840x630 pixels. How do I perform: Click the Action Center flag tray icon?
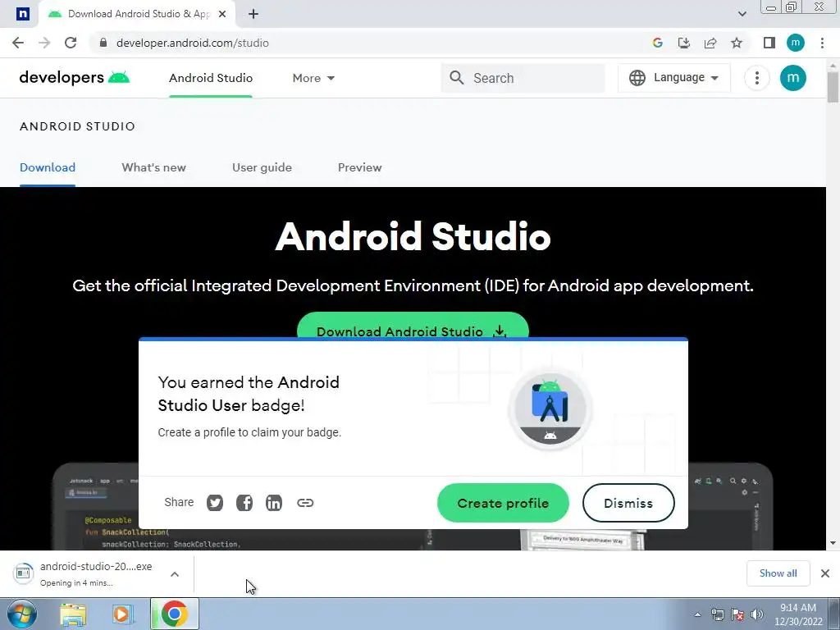pyautogui.click(x=737, y=615)
